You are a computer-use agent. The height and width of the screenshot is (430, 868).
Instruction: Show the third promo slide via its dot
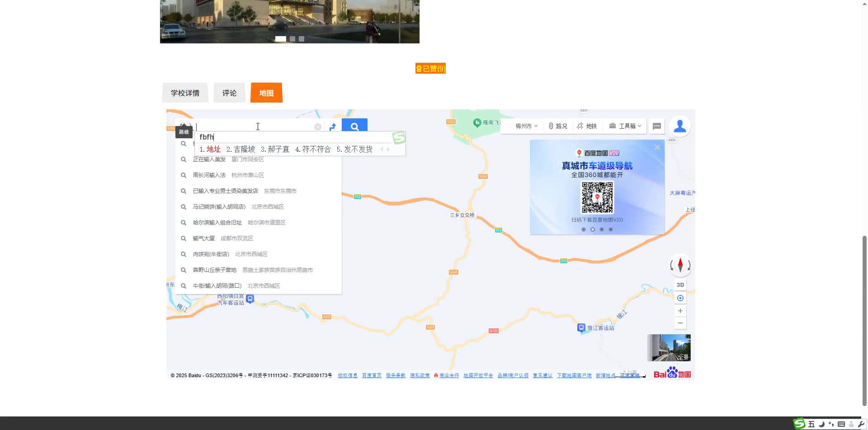(x=602, y=229)
